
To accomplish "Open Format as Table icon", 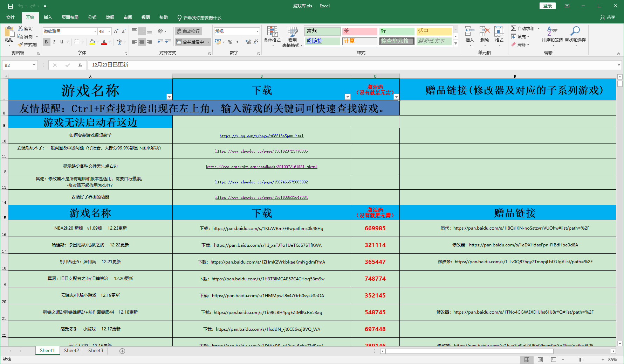I will tap(293, 31).
